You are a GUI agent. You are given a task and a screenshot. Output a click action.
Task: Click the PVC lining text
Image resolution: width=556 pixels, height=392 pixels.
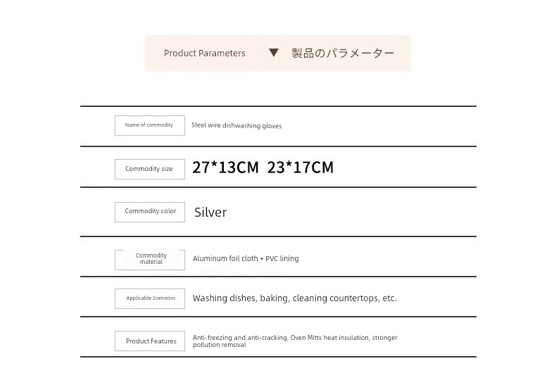pos(282,259)
